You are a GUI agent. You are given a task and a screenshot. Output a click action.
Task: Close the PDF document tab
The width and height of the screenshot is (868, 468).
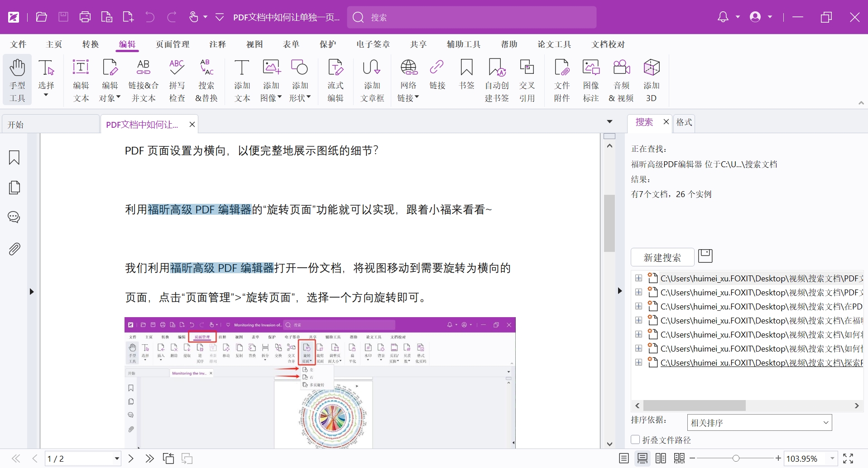192,124
